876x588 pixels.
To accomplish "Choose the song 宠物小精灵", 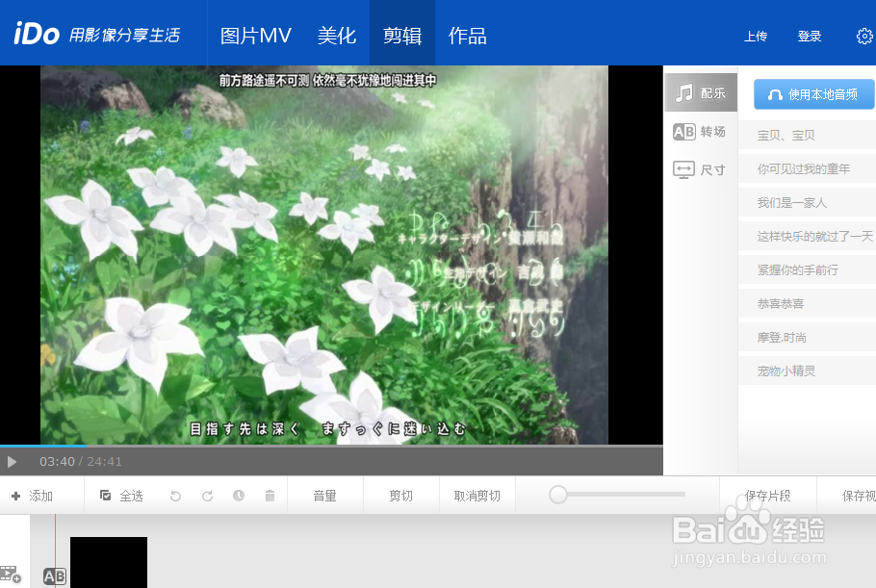I will [807, 371].
